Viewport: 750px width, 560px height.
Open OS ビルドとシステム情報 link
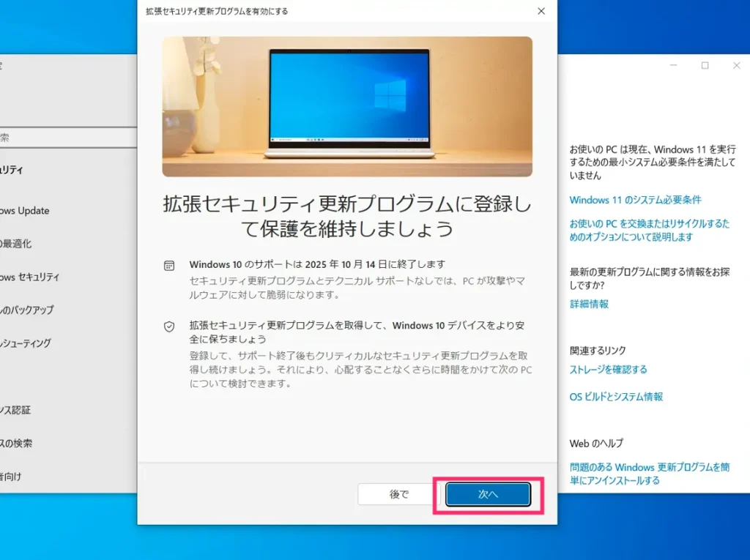click(616, 397)
